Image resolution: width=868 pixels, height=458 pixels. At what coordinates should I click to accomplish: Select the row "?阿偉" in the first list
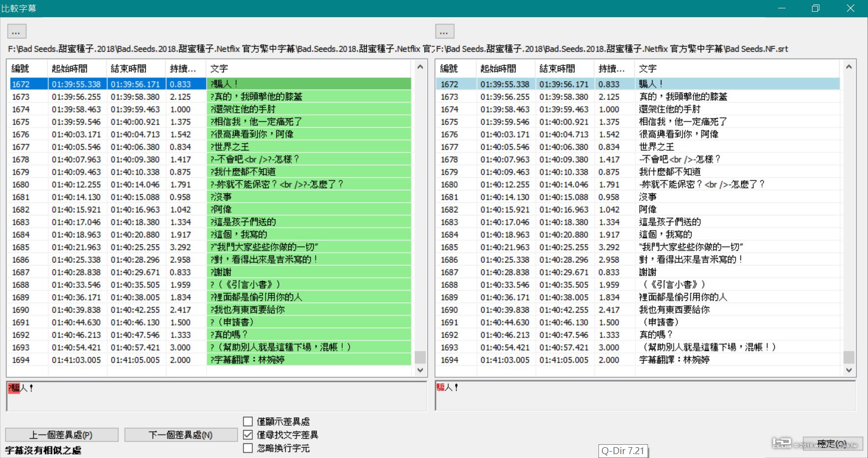(x=210, y=209)
